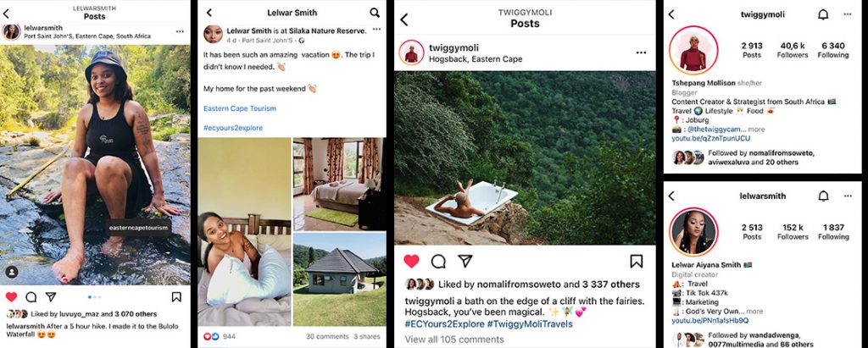This screenshot has width=868, height=348.
Task: Open the Eastern Cape Tourism link
Action: coord(240,108)
